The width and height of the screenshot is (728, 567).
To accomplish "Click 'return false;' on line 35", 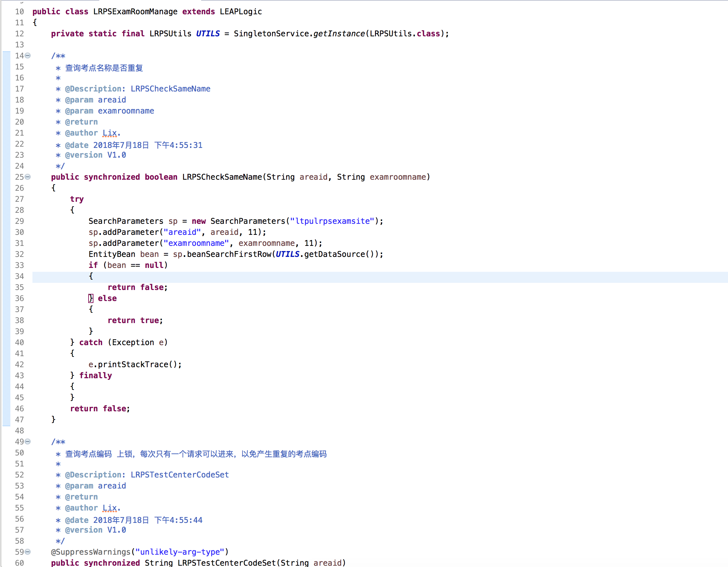I will (138, 287).
